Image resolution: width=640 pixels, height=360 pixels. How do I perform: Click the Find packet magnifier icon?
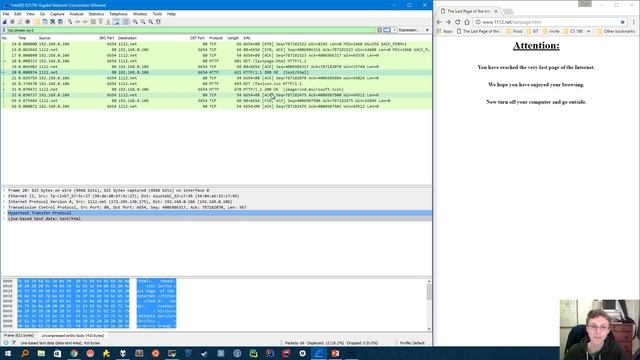click(x=70, y=22)
